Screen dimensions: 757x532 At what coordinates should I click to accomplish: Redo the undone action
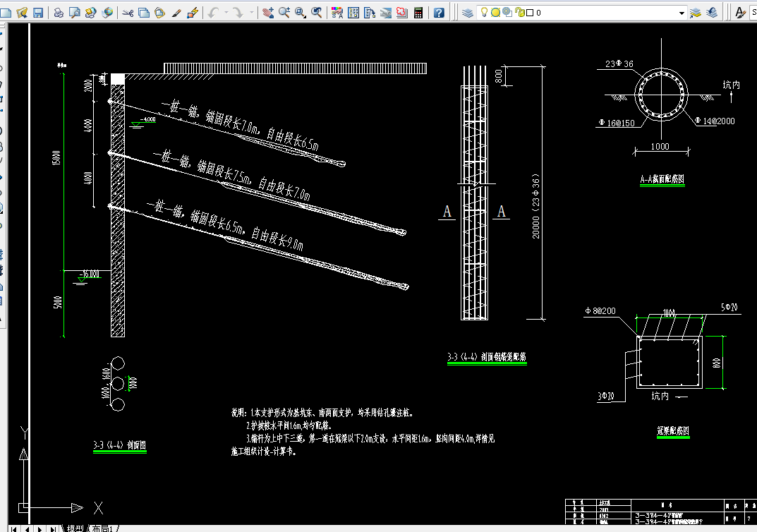(238, 13)
